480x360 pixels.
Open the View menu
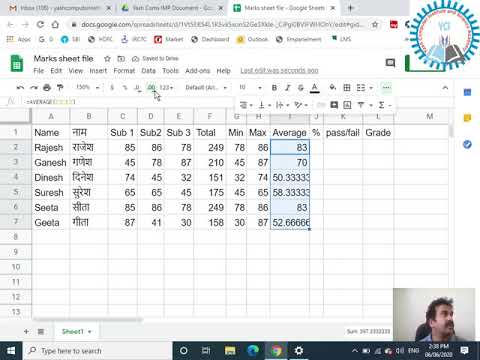click(x=76, y=71)
